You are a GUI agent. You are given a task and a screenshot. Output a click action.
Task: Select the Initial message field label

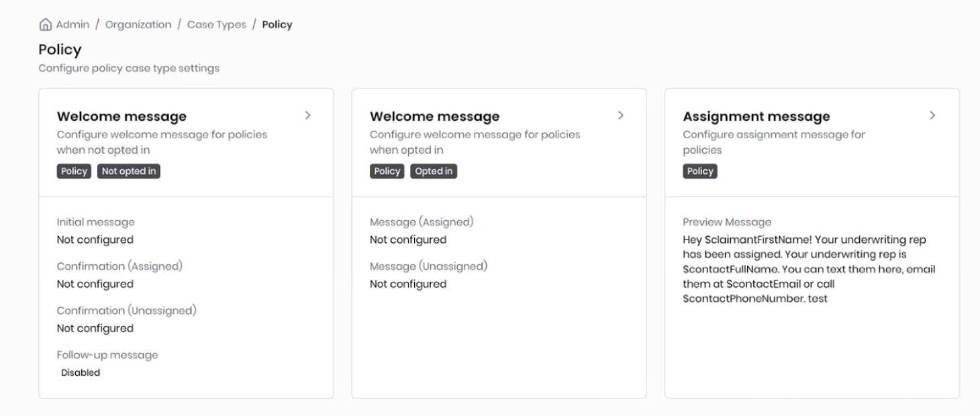point(95,222)
